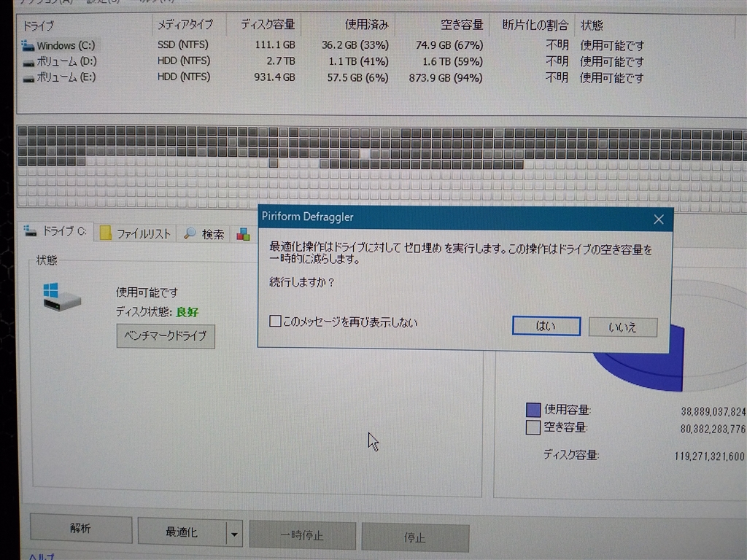Click the 111.1 GB capacity cell

click(x=275, y=44)
